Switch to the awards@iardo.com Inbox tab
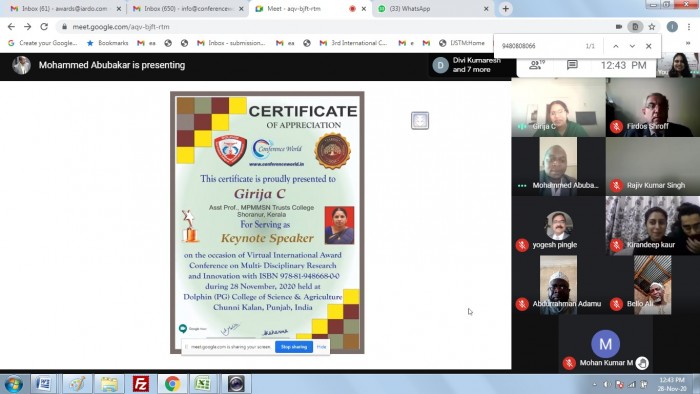Screen dimensions: 700x394 coord(65,8)
